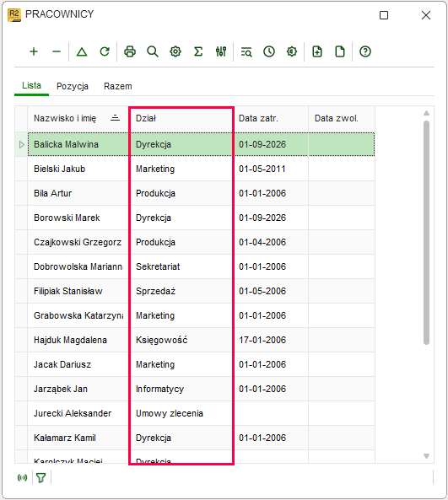
Task: Open the list search filter icon
Action: click(246, 51)
